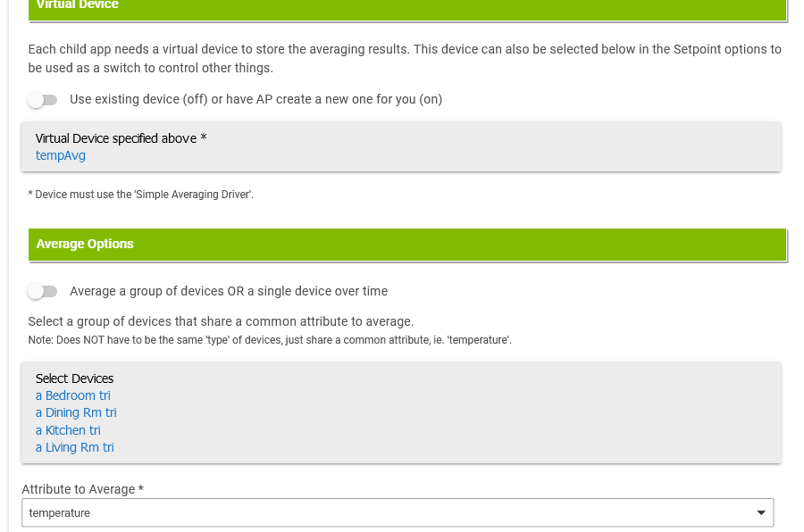Open the Select Devices panel

pos(401,412)
